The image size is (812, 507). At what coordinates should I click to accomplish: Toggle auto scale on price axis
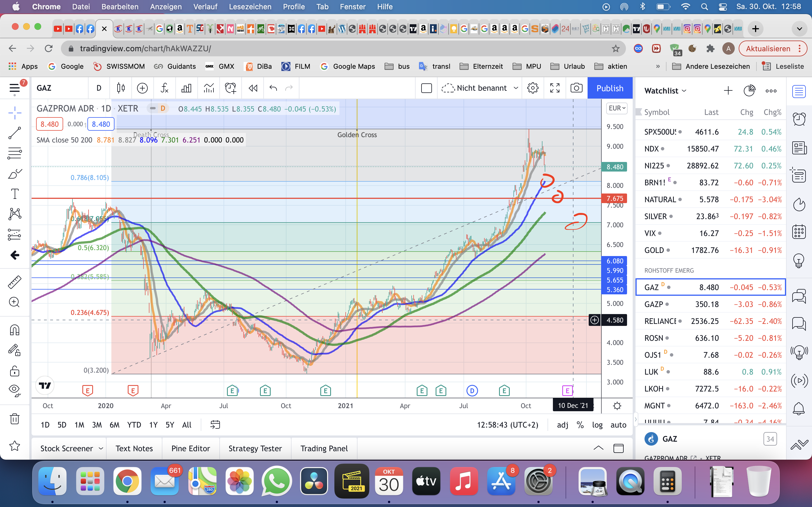point(618,425)
